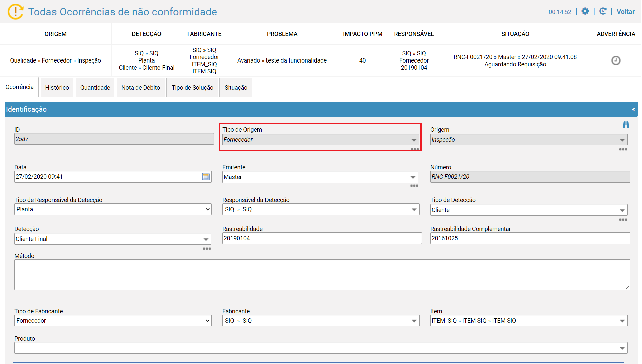Image resolution: width=642 pixels, height=364 pixels.
Task: Open the Nota de Débito tab
Action: point(141,87)
